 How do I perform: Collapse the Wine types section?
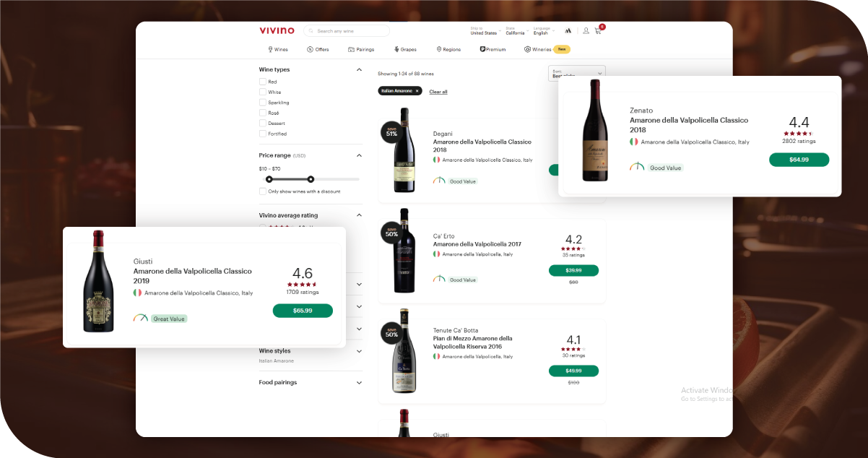(359, 70)
